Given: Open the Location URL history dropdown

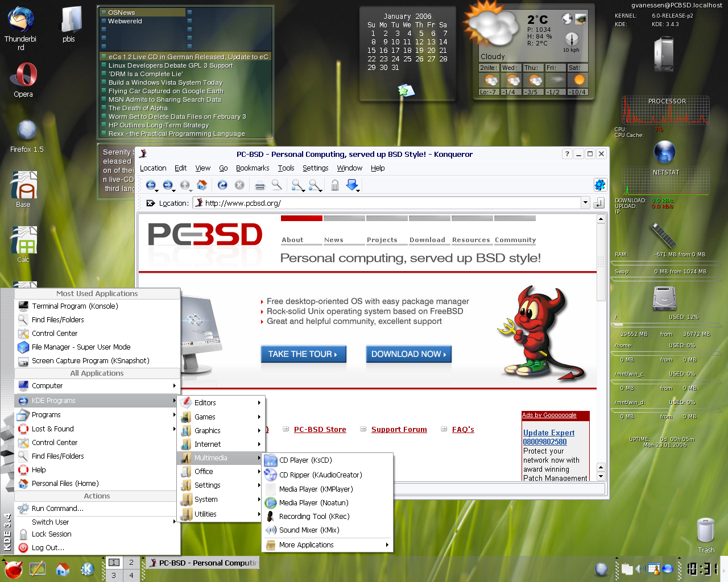Looking at the screenshot, I should tap(585, 203).
